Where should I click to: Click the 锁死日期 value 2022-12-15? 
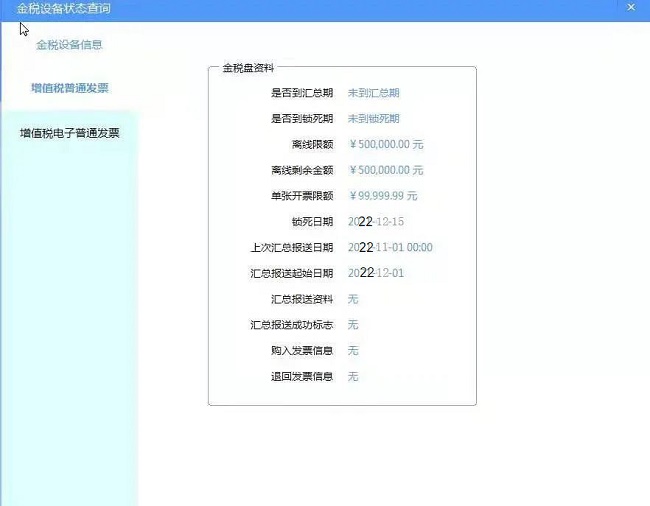point(375,221)
